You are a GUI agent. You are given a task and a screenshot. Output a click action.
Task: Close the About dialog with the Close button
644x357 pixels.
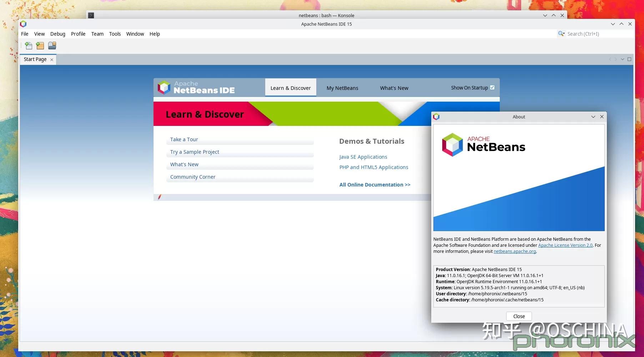518,316
